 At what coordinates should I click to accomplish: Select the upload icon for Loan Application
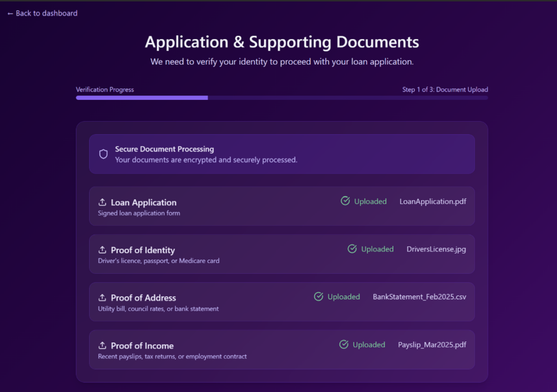coord(103,201)
